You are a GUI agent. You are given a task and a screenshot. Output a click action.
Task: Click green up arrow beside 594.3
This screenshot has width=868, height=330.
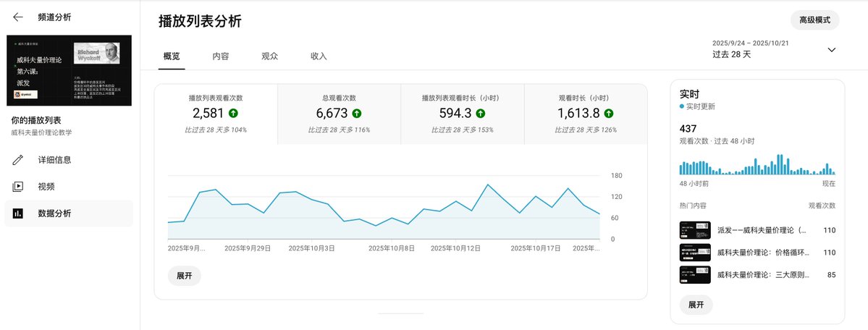[x=480, y=113]
